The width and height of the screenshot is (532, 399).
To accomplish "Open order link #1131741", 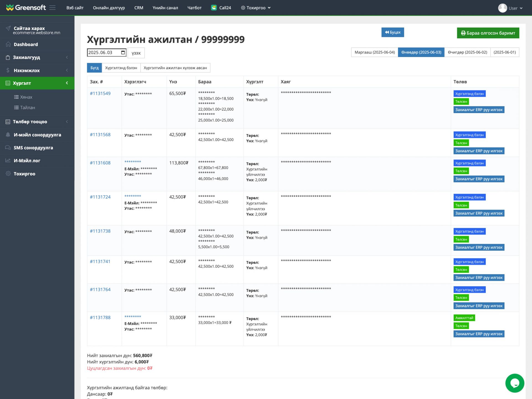I will click(x=100, y=262).
